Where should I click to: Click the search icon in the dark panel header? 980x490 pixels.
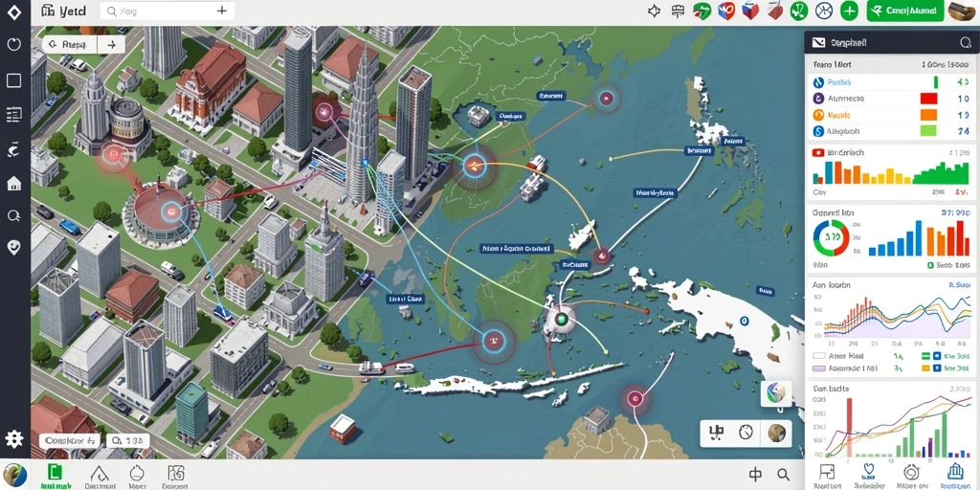965,42
